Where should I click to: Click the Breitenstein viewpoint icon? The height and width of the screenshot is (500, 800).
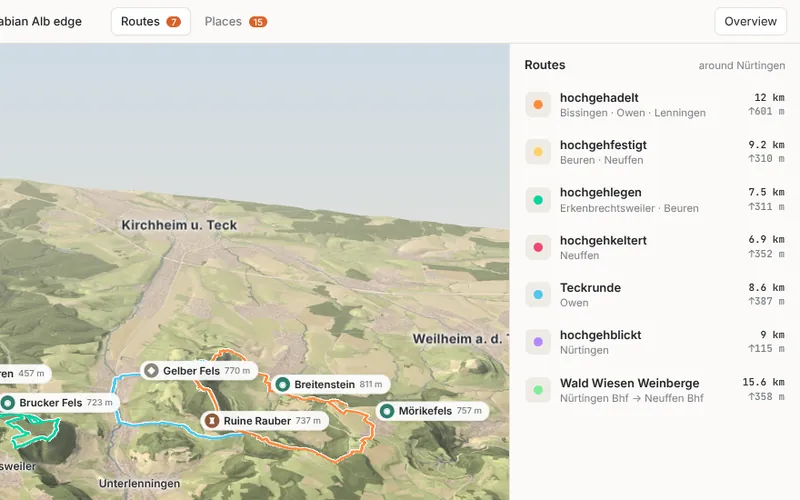pos(283,384)
